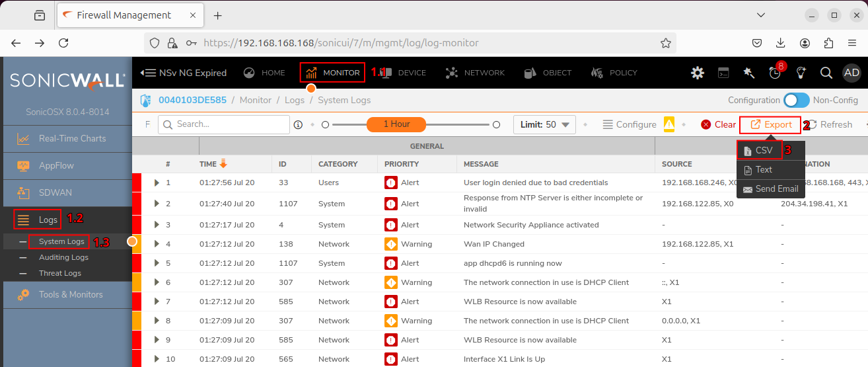Screen dimensions: 868x367
Task: Open the Limit 50 dropdown
Action: click(545, 124)
